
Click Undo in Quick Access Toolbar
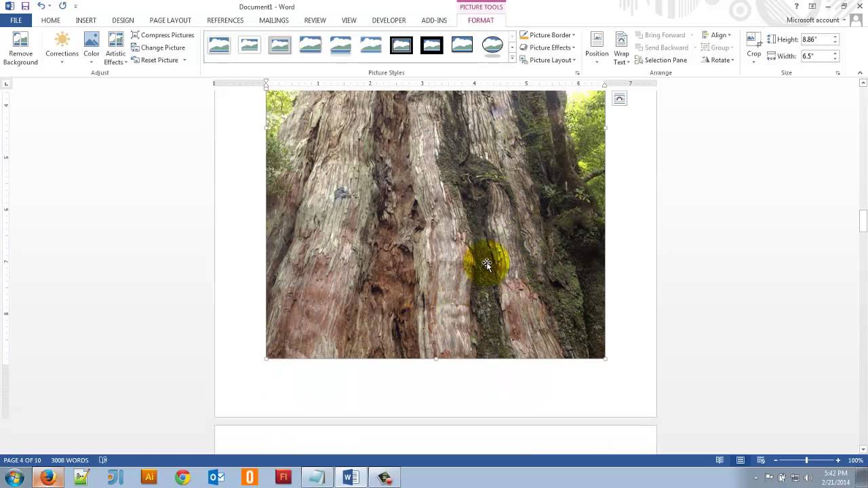[x=41, y=6]
